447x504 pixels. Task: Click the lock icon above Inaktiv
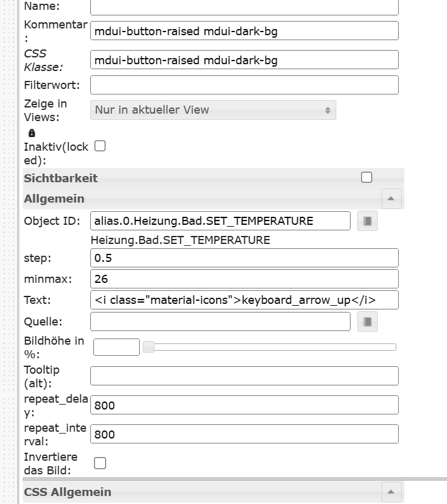[x=32, y=133]
